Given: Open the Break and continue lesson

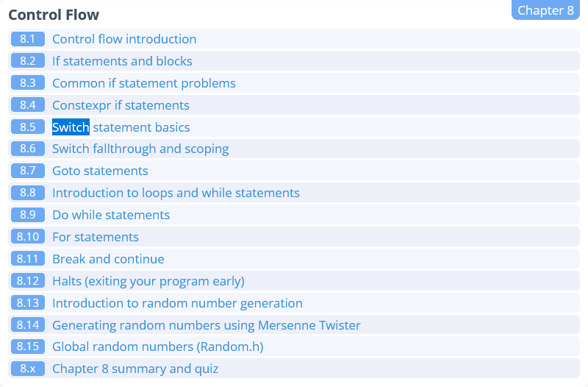Looking at the screenshot, I should [108, 259].
